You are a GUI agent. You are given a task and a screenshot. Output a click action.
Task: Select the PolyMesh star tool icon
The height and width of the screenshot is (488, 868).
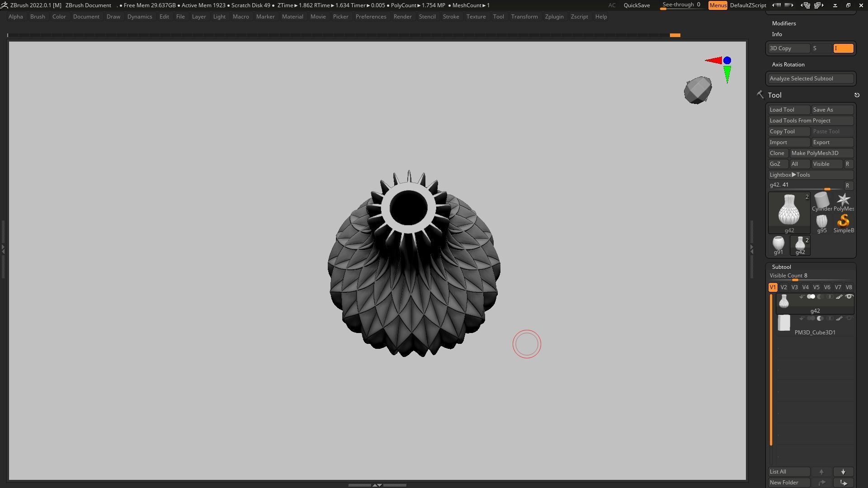point(843,201)
